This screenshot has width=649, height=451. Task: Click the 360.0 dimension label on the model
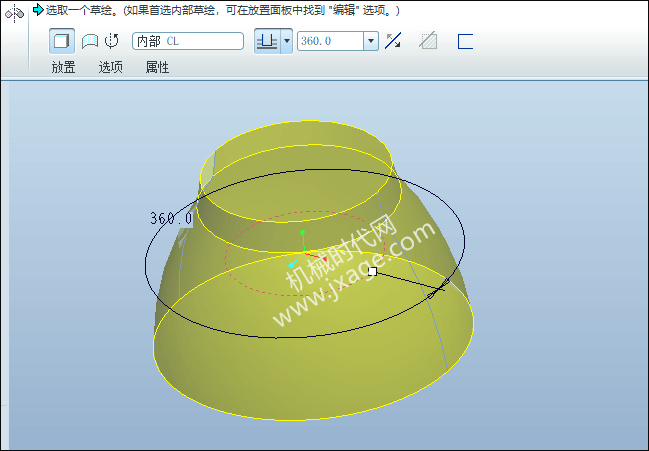click(171, 218)
